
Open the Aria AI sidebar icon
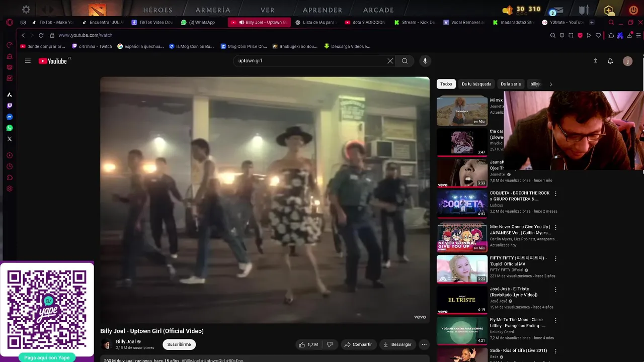click(9, 95)
